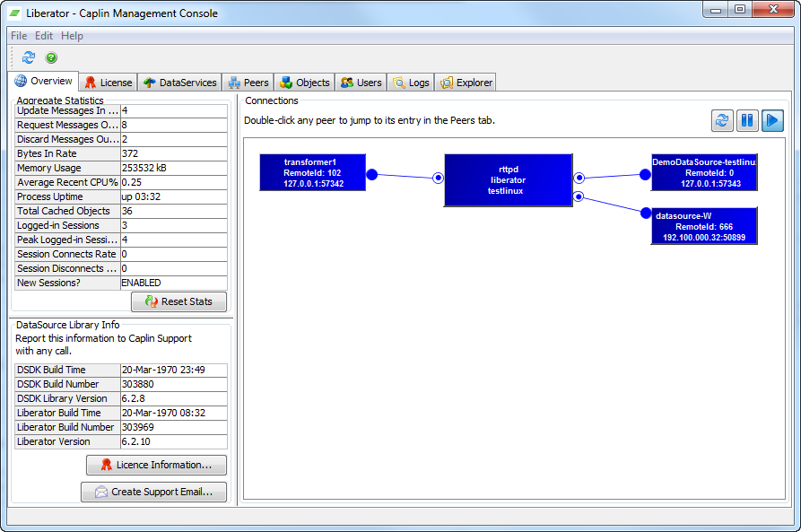Maximize the Caplin Management Console window

(740, 10)
